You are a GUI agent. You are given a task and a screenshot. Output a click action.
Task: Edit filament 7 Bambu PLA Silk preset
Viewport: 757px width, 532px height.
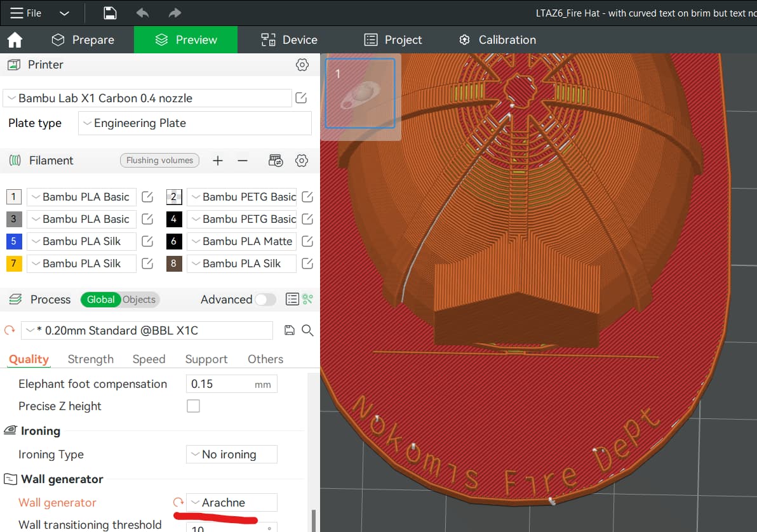pos(147,263)
